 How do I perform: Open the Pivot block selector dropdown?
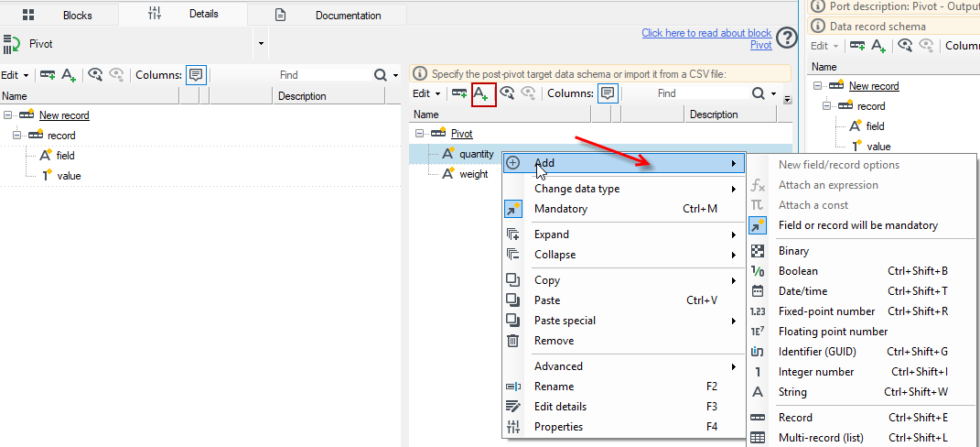262,43
